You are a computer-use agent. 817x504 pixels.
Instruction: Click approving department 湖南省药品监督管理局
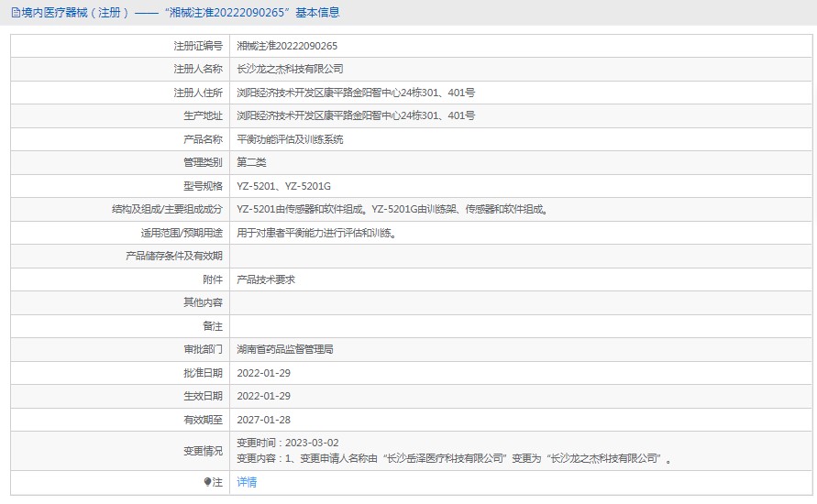click(285, 349)
